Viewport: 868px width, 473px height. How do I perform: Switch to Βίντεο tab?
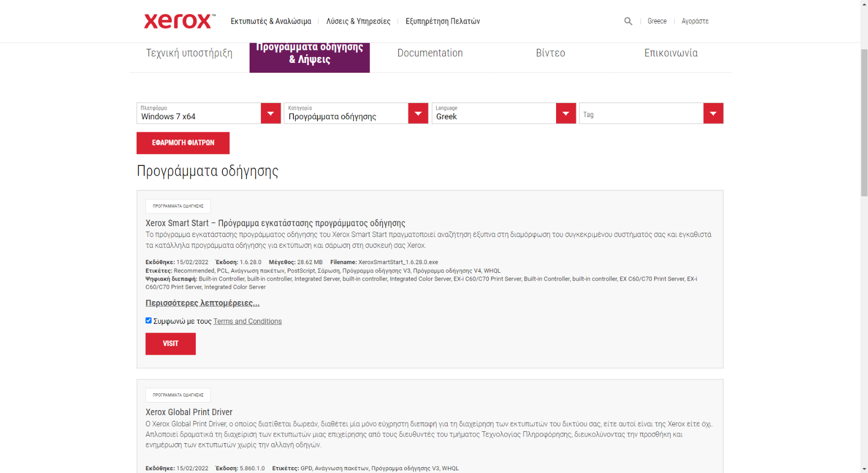tap(551, 53)
